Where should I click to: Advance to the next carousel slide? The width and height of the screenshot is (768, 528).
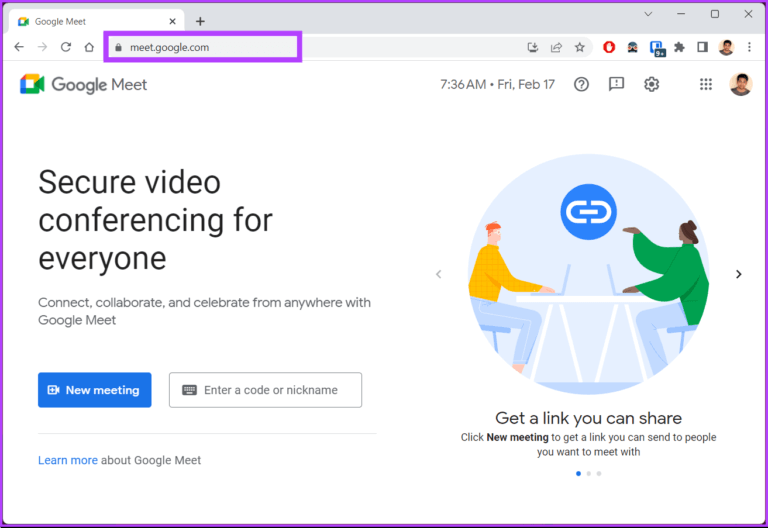pyautogui.click(x=739, y=274)
